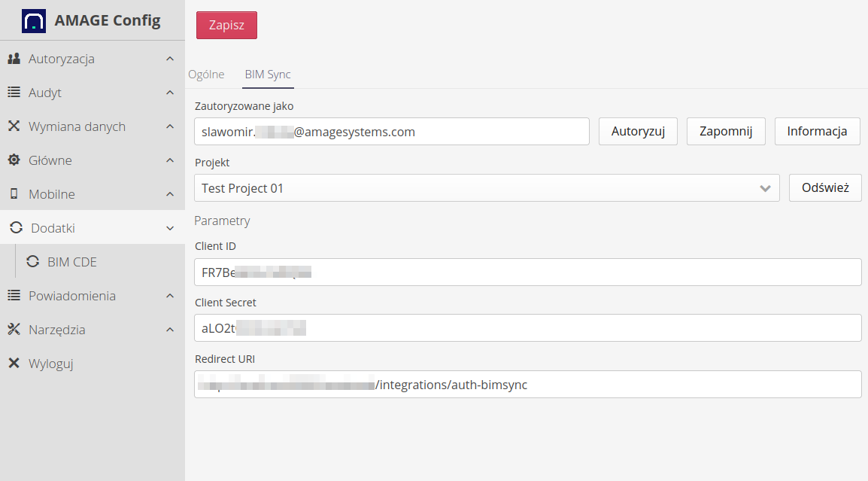
Task: Open Audyt via its list icon
Action: tap(13, 93)
